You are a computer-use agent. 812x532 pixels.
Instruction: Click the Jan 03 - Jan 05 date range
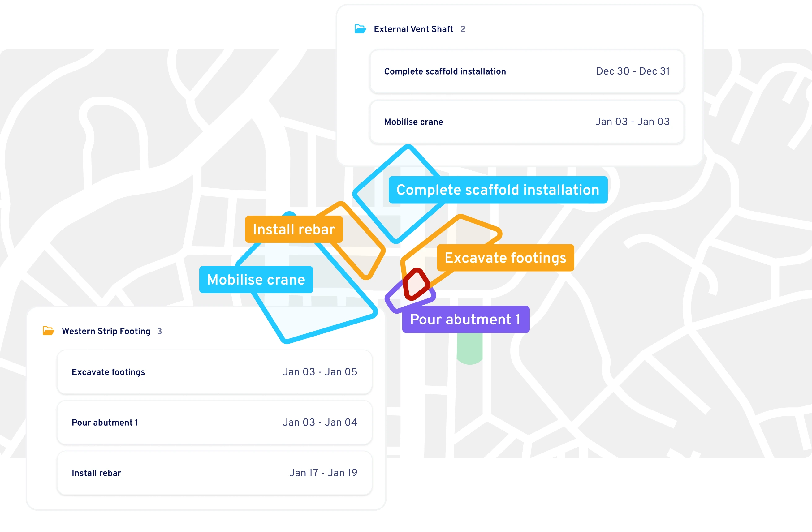click(x=320, y=372)
